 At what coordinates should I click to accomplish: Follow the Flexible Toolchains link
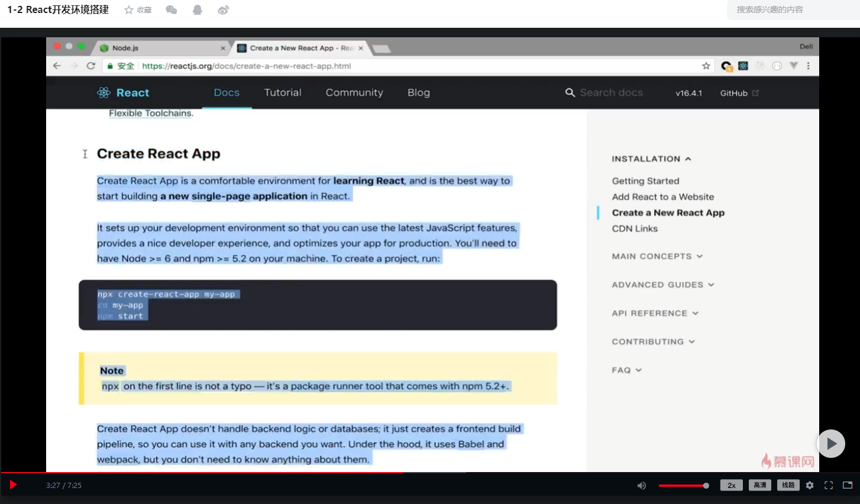151,114
